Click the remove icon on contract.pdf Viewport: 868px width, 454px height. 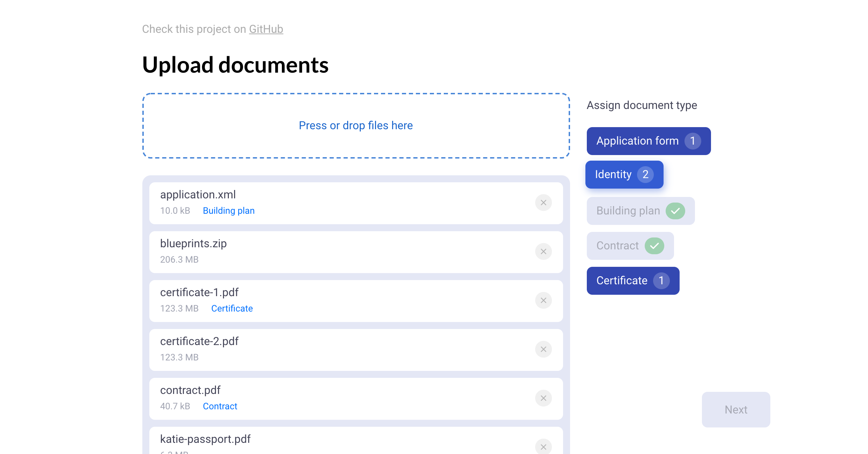point(543,398)
